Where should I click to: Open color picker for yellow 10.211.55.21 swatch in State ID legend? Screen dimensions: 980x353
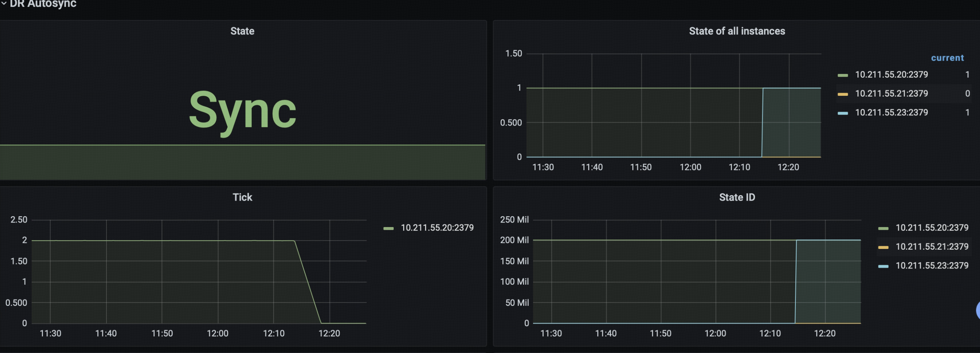click(x=883, y=247)
